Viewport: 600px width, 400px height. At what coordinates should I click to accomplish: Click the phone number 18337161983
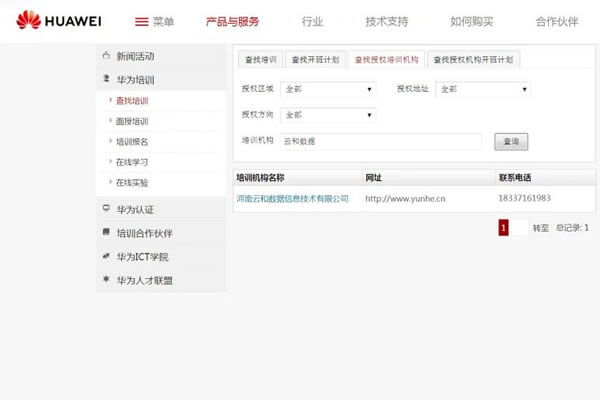(524, 198)
